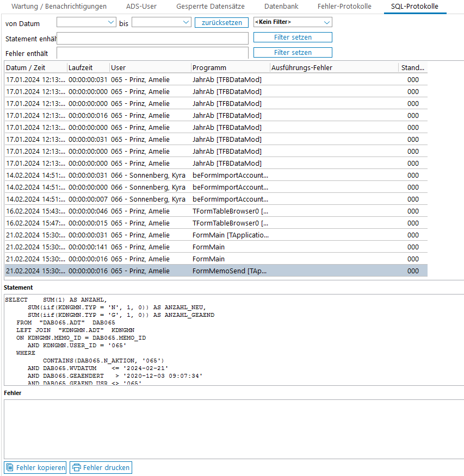Image resolution: width=464 pixels, height=476 pixels.
Task: Click the Fehler drucken printer icon
Action: point(77,467)
